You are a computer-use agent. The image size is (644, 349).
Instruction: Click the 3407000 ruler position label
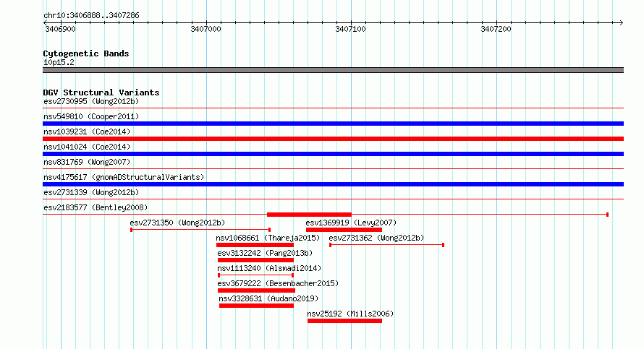click(x=206, y=29)
